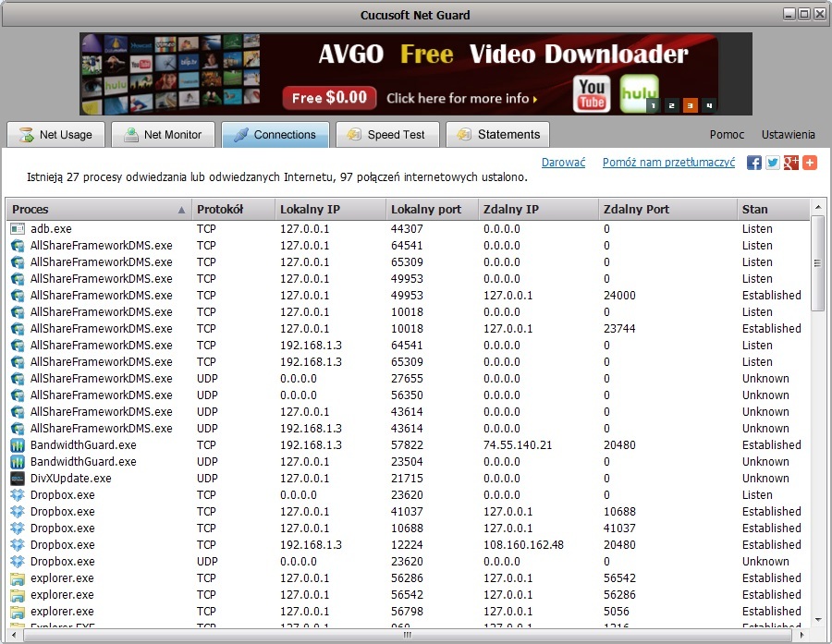The height and width of the screenshot is (644, 832).
Task: Click the Free $0.00 banner button
Action: click(x=329, y=98)
